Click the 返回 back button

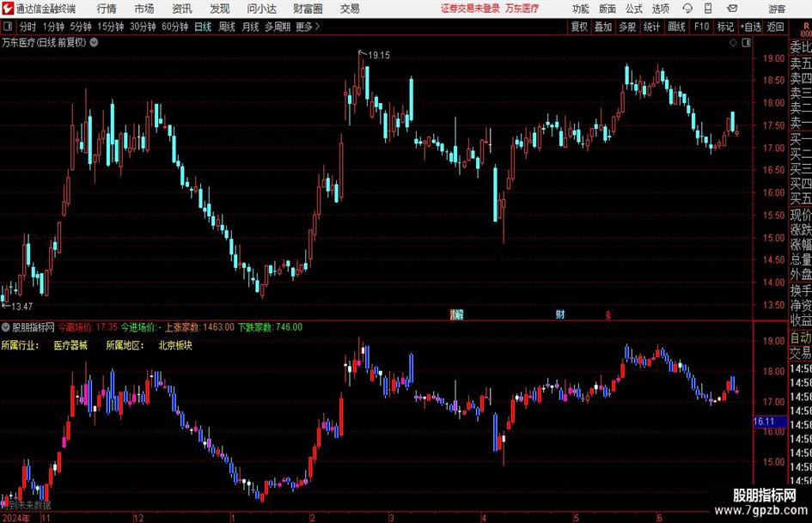pos(776,27)
